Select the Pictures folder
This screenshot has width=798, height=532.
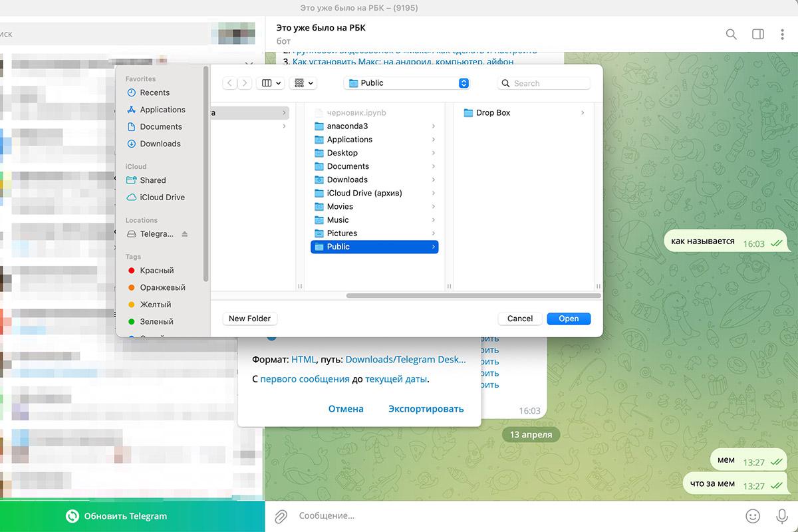click(x=374, y=233)
